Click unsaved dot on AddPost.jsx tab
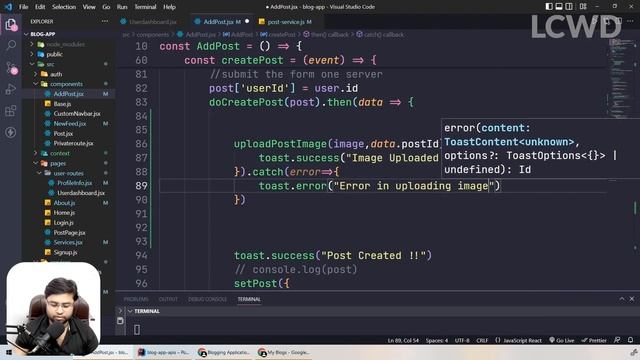This screenshot has width=640, height=360. tap(247, 21)
